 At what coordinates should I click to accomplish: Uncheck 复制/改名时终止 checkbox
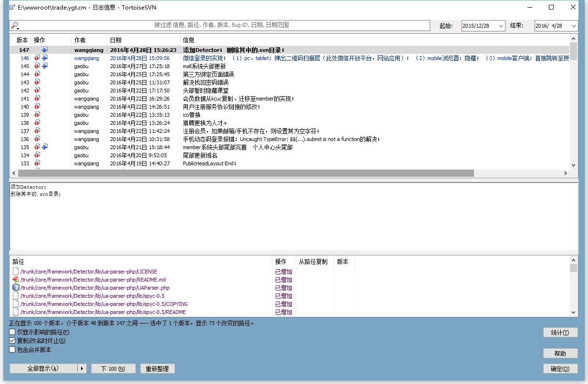pyautogui.click(x=13, y=341)
